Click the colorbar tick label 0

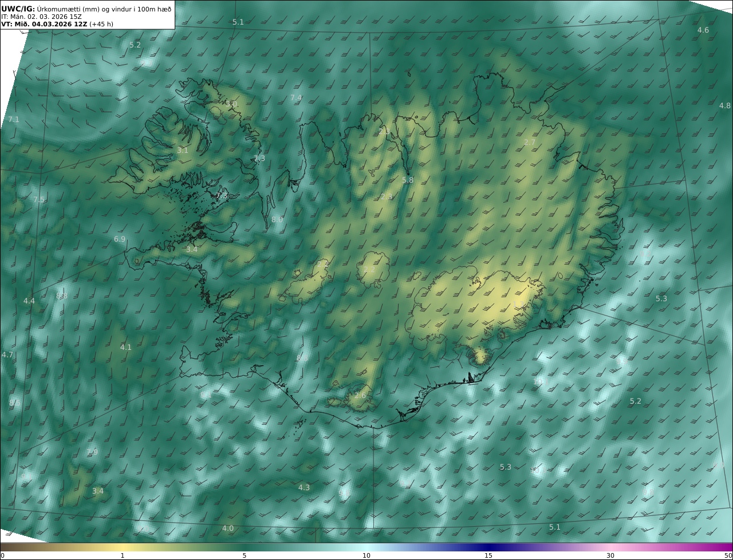2,555
